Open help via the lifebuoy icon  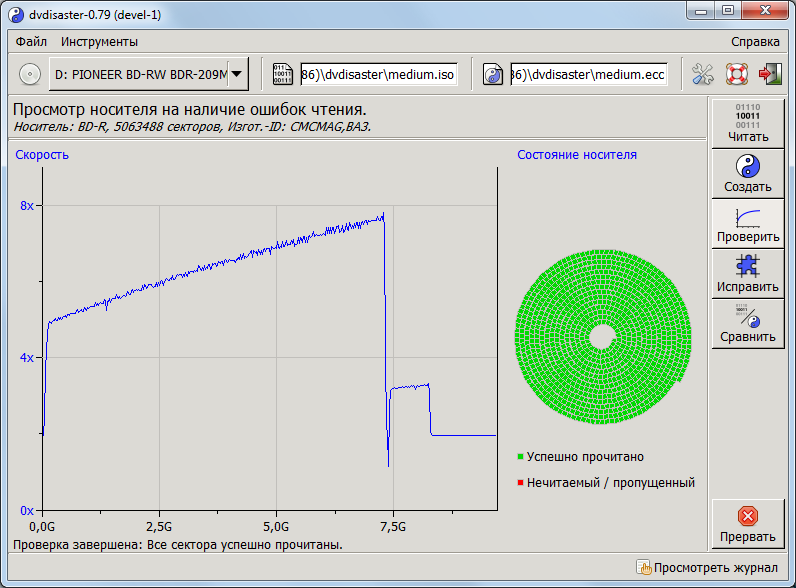[x=737, y=74]
